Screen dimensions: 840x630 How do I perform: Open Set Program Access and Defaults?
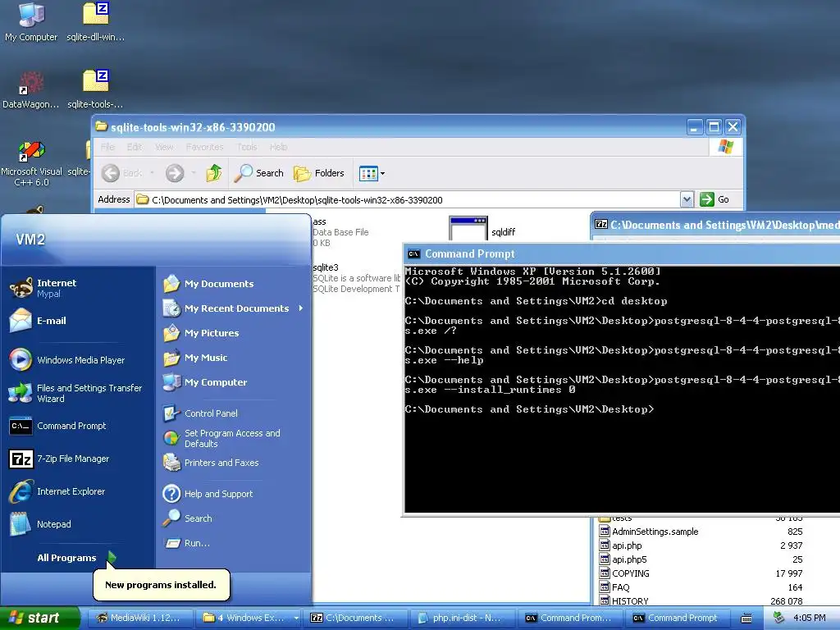click(x=221, y=438)
